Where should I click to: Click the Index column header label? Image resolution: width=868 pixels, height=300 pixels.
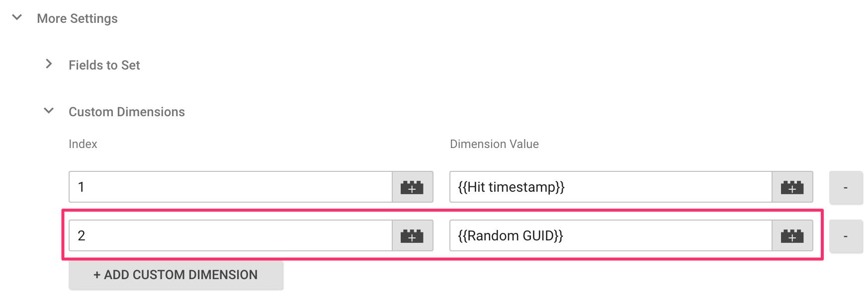(x=83, y=144)
